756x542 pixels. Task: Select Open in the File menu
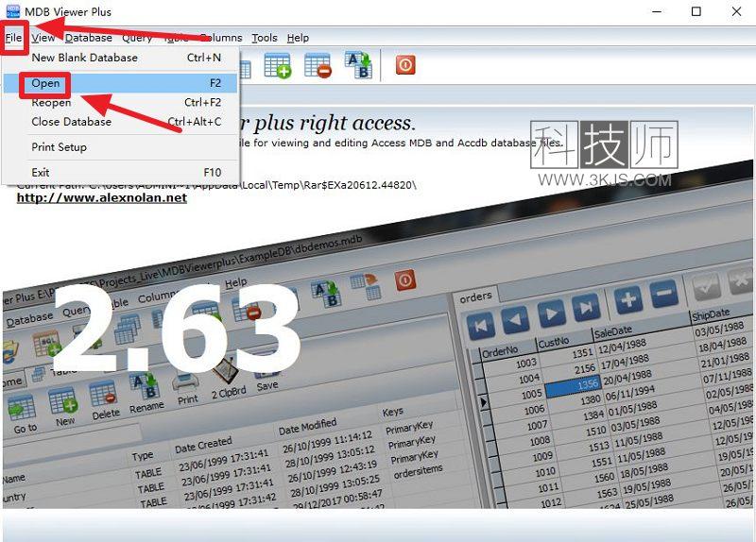tap(121, 83)
